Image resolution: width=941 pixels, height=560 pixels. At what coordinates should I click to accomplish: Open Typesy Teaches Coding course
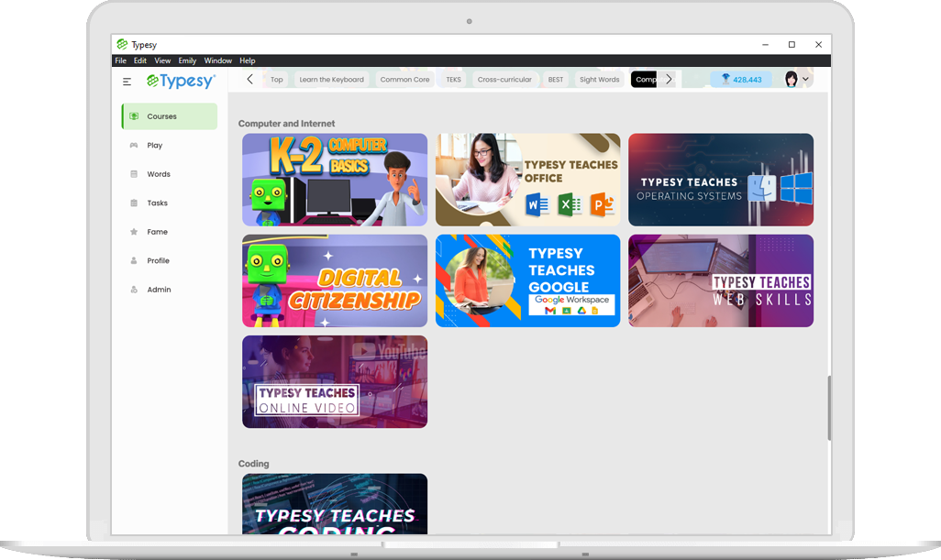coord(335,504)
